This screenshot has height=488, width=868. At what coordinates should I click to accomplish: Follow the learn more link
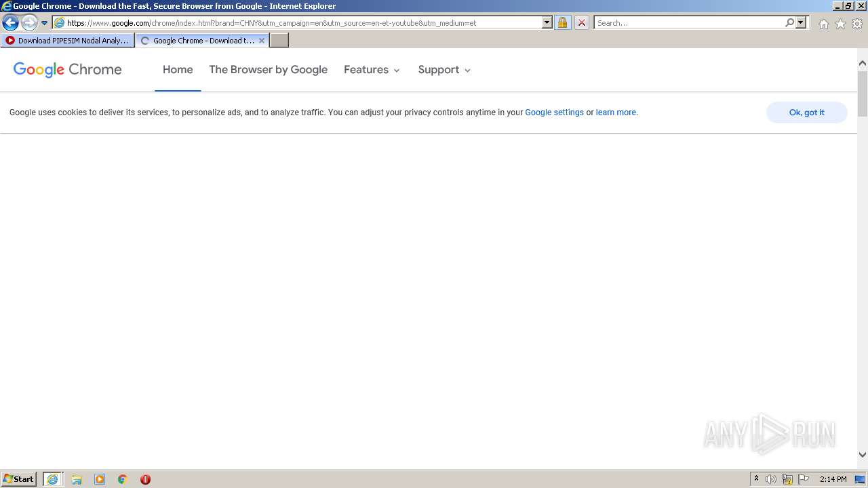pos(616,113)
